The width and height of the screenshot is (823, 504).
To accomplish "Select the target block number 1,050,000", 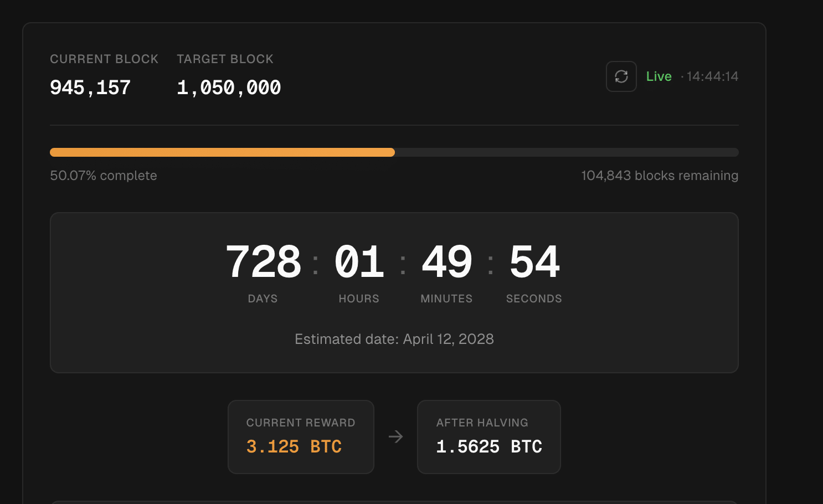I will (x=229, y=88).
